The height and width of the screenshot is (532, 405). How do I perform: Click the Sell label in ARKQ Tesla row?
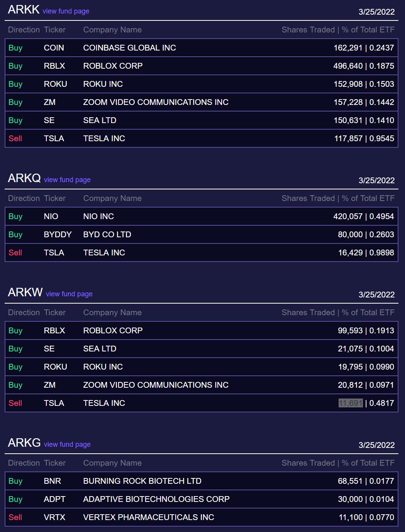(x=15, y=253)
